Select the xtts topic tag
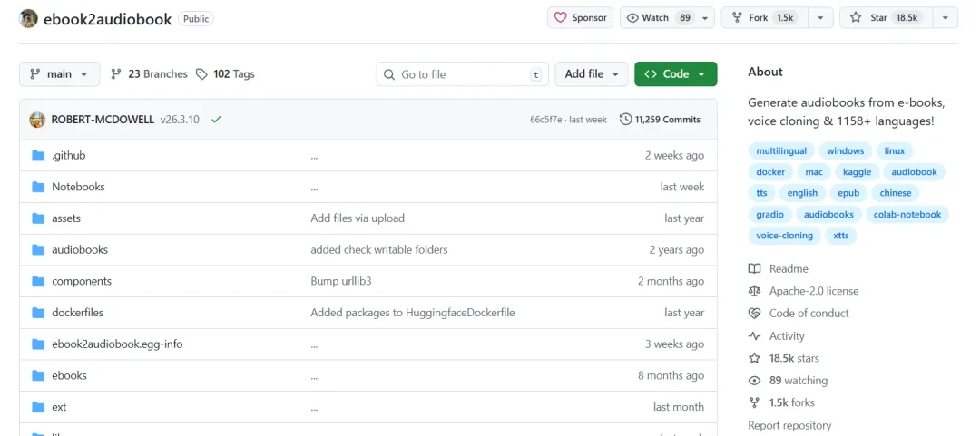This screenshot has height=436, width=980. click(840, 236)
